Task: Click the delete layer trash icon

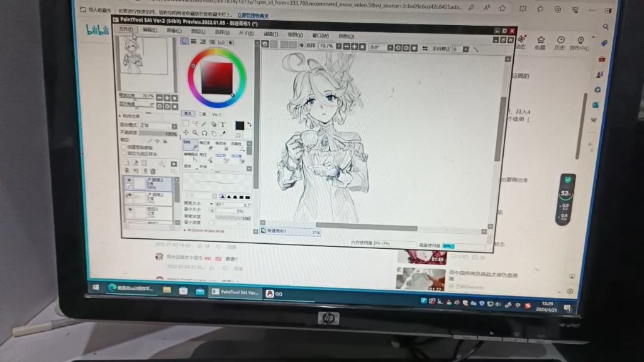Action: [153, 171]
